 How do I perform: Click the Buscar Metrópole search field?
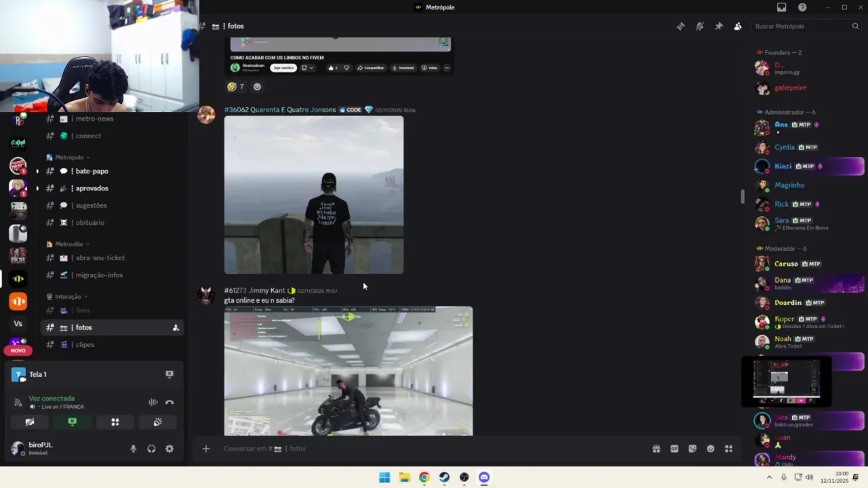click(807, 26)
